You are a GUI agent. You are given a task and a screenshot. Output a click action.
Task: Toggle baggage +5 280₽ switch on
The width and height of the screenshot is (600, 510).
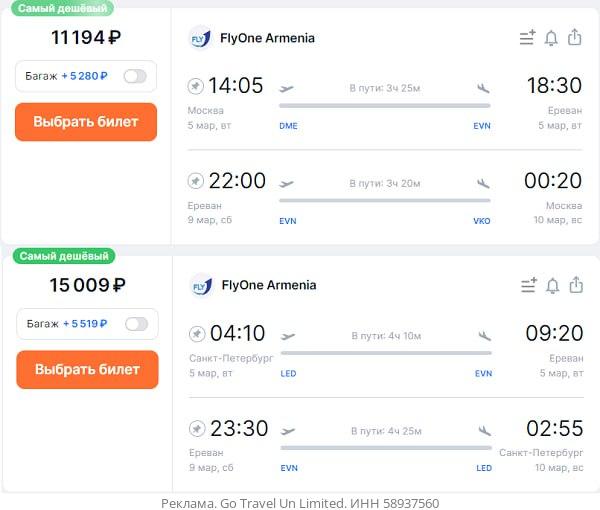(x=134, y=76)
